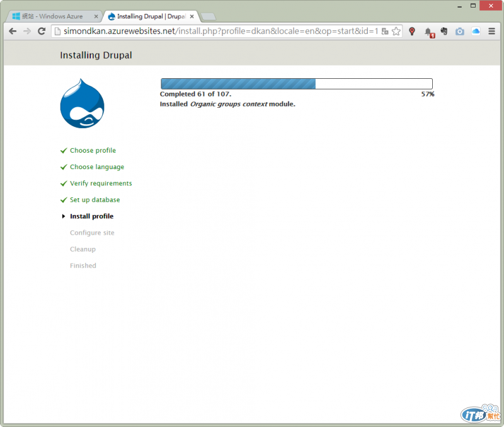Select the Installing Drupal tab
The height and width of the screenshot is (427, 504).
(x=151, y=16)
